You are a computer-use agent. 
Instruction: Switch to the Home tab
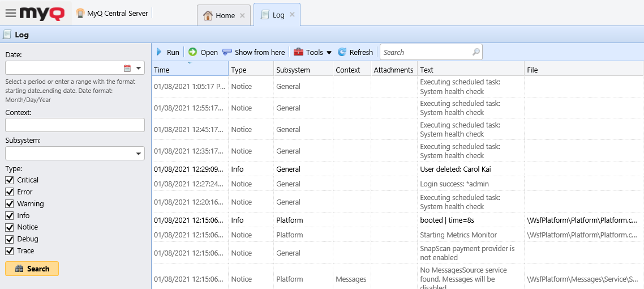coord(219,15)
